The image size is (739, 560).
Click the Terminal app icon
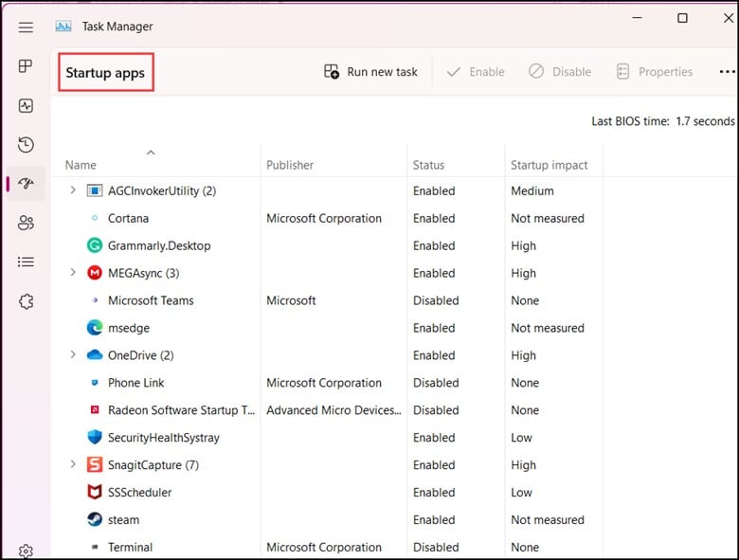point(95,547)
